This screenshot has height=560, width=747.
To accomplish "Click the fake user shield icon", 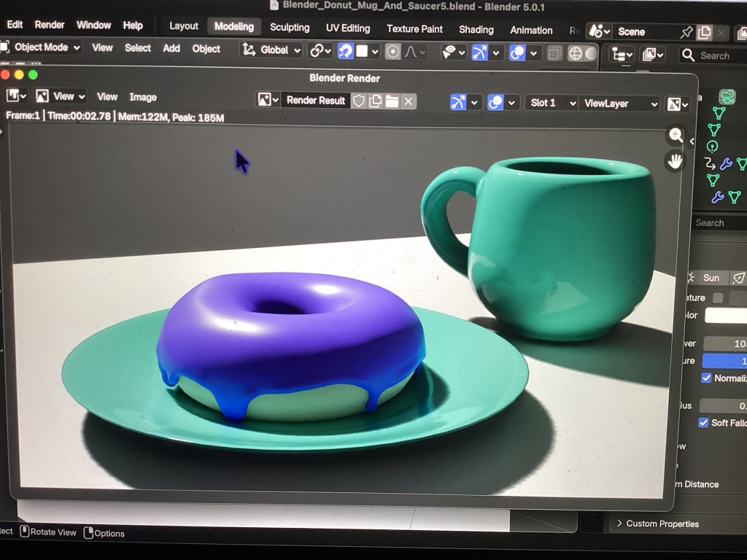I will coord(359,101).
